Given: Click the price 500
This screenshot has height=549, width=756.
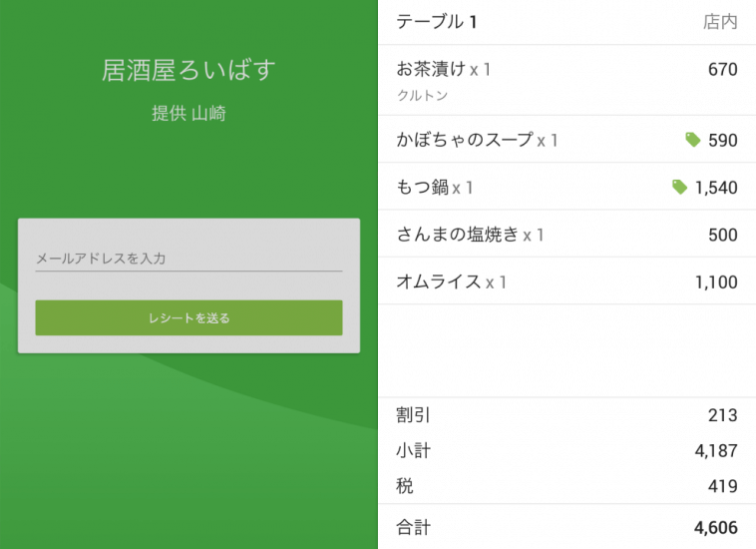Looking at the screenshot, I should 723,235.
